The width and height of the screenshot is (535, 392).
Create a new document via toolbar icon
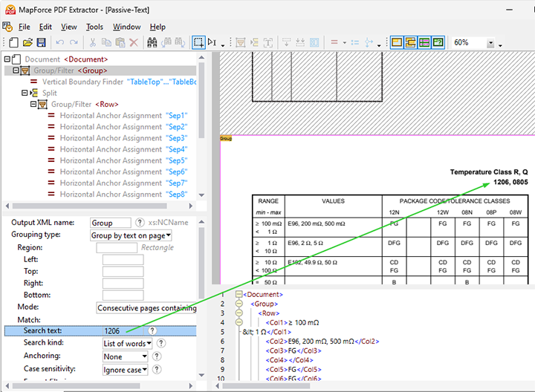point(13,43)
